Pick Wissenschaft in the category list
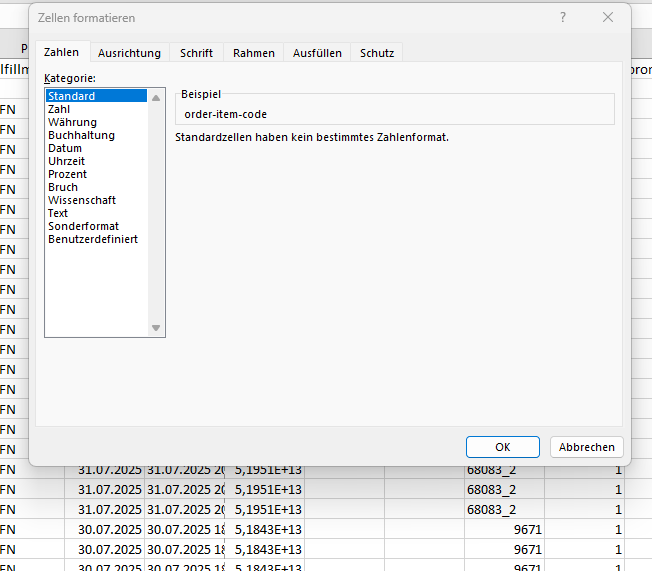Image resolution: width=652 pixels, height=571 pixels. tap(82, 200)
